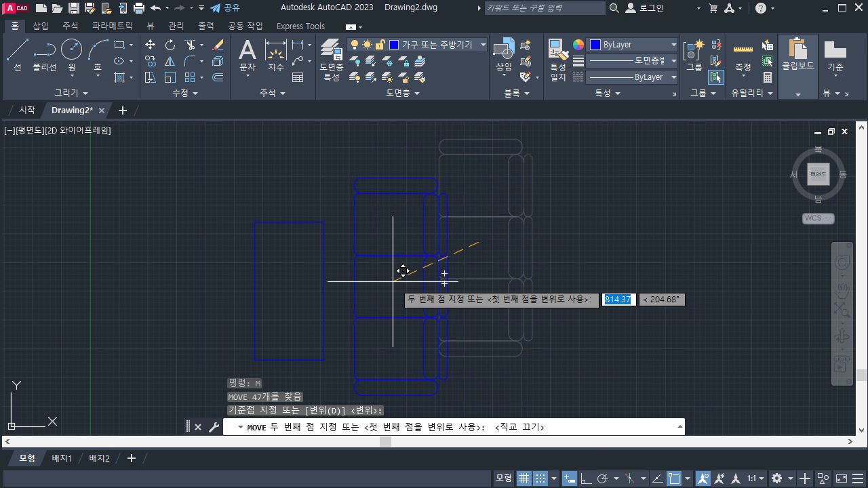Click Match Properties (특성 일치) icon
This screenshot has height=488, width=868.
(x=558, y=60)
